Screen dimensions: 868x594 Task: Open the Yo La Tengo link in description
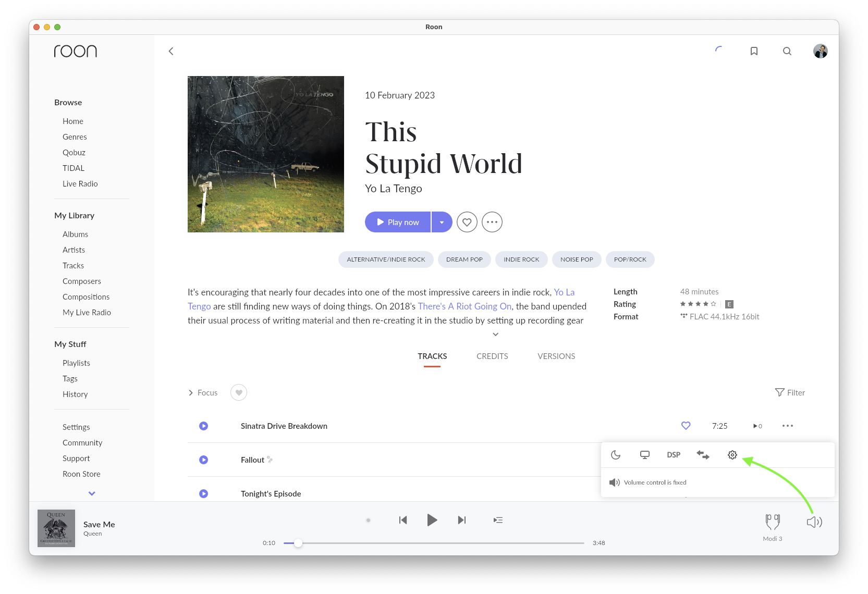point(564,292)
